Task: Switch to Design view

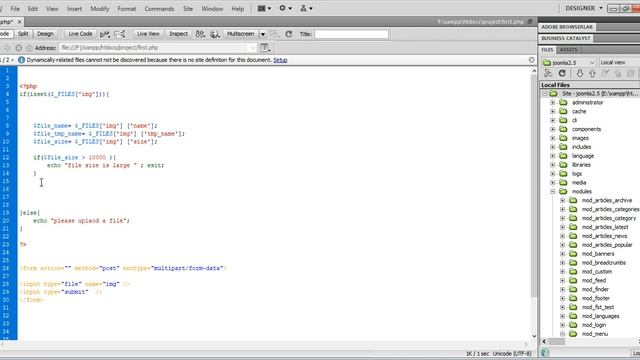Action: (x=45, y=34)
